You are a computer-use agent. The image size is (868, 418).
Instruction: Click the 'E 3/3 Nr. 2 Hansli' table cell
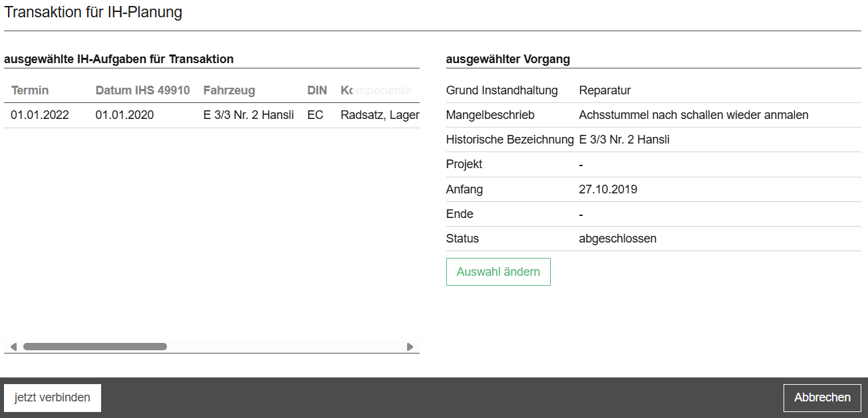pyautogui.click(x=248, y=115)
